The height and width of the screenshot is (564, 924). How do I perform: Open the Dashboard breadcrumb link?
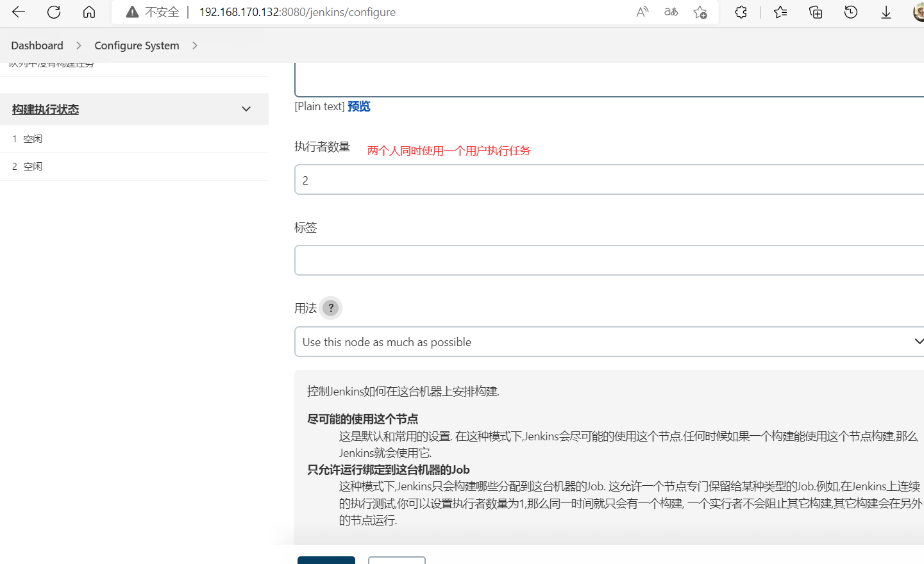pos(37,46)
